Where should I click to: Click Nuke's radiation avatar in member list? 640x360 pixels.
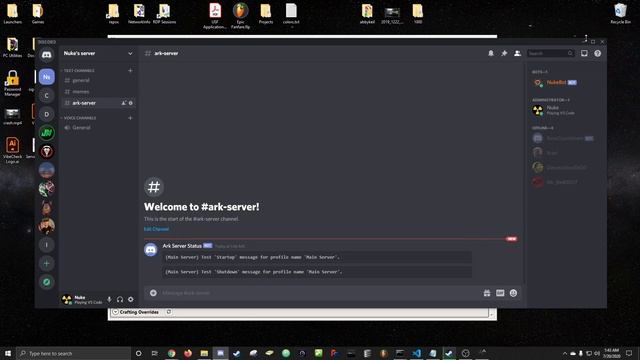pyautogui.click(x=538, y=110)
